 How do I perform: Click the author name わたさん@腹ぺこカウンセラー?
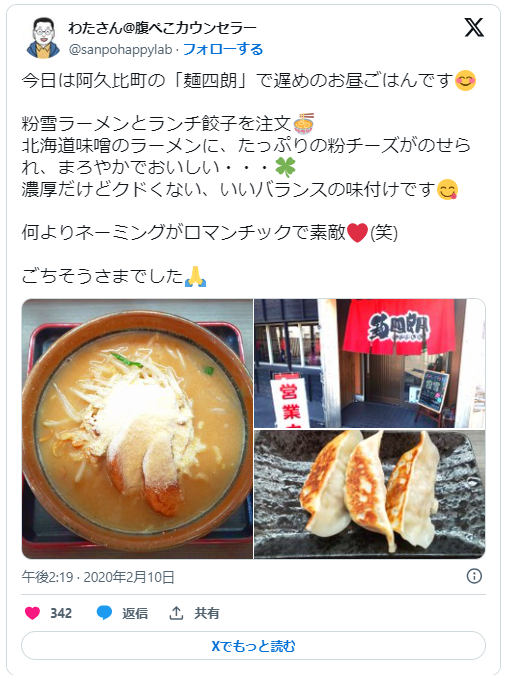[162, 28]
